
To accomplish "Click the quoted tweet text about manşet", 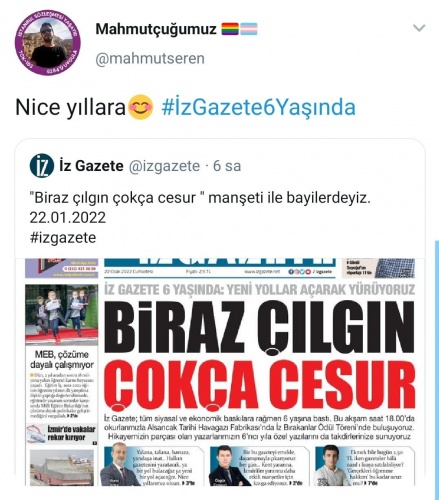I will tap(200, 198).
